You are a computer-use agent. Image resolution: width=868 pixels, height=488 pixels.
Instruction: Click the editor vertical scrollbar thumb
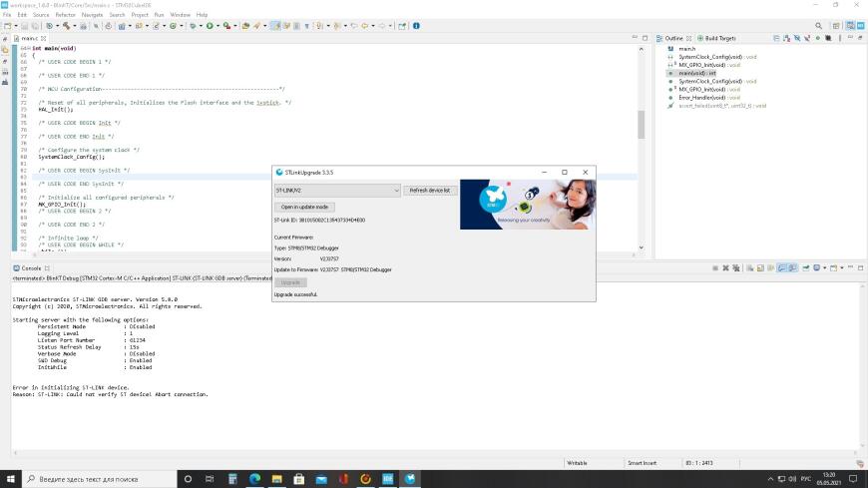coord(642,125)
